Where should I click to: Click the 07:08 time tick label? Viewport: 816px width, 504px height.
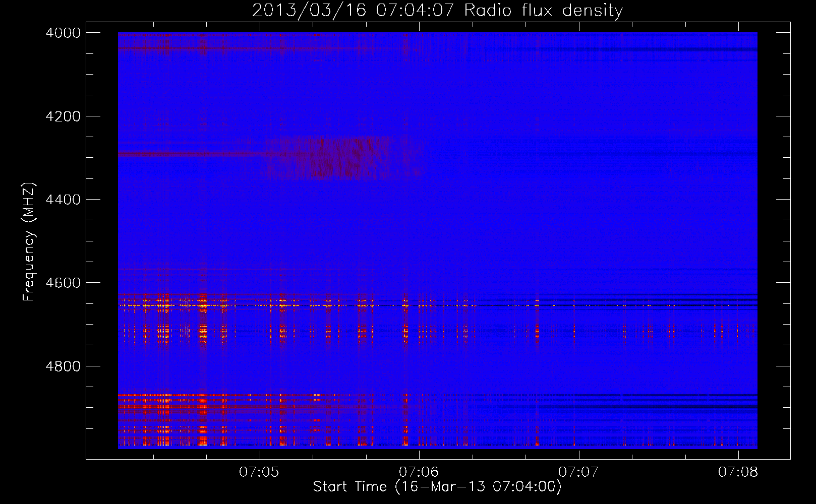(738, 472)
